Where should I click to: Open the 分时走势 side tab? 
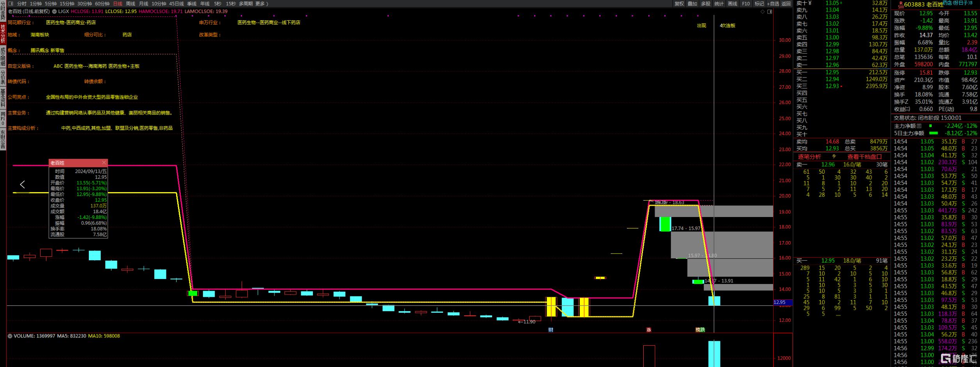[3, 10]
